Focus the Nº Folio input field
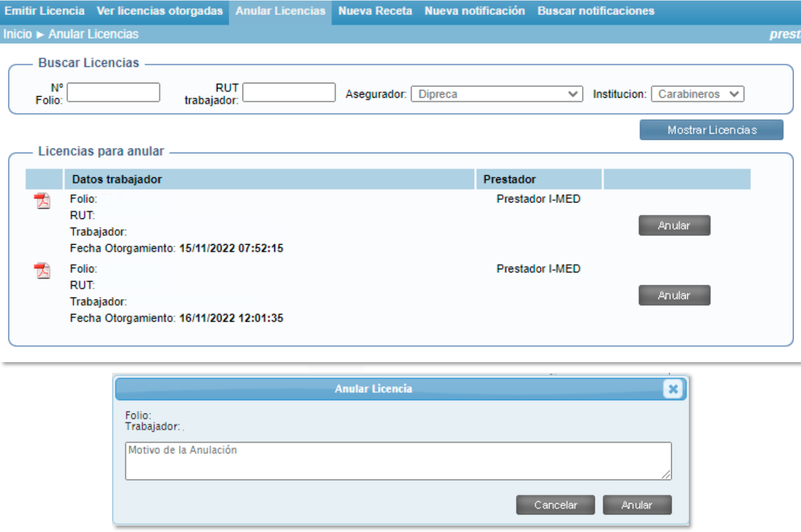Viewport: 801px width, 532px height. pyautogui.click(x=113, y=92)
